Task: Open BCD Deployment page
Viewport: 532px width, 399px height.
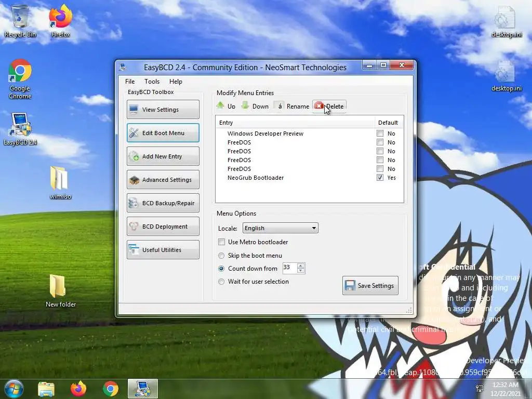Action: pyautogui.click(x=163, y=227)
